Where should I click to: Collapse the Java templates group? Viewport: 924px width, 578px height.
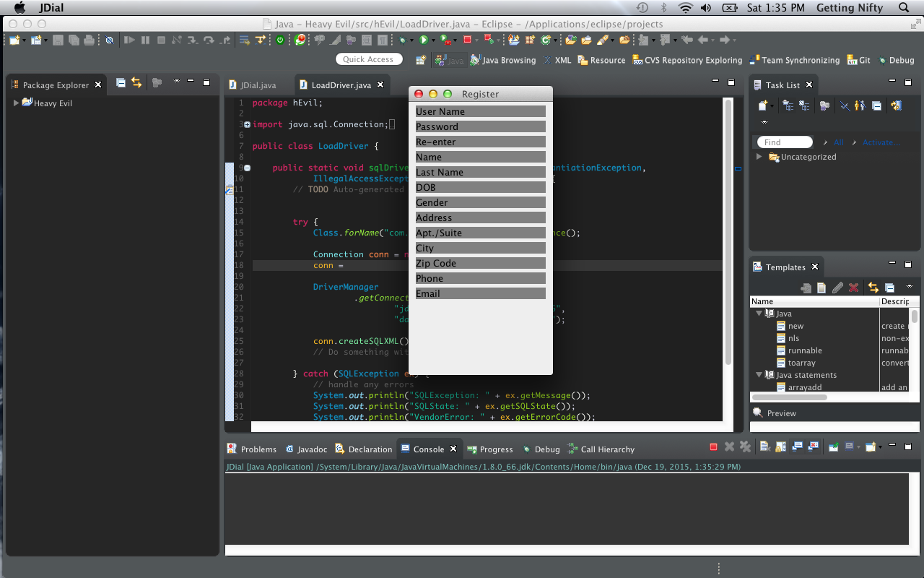coord(759,314)
